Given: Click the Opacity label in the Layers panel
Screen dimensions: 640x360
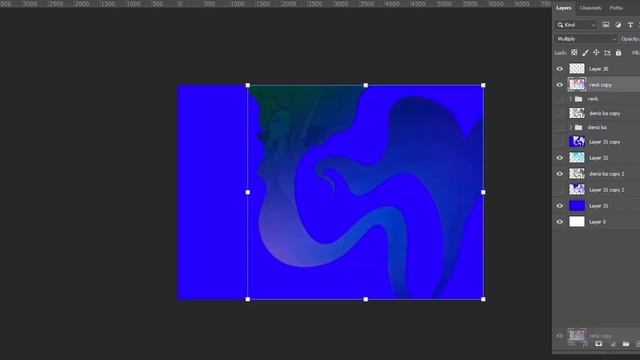Looking at the screenshot, I should coord(630,39).
